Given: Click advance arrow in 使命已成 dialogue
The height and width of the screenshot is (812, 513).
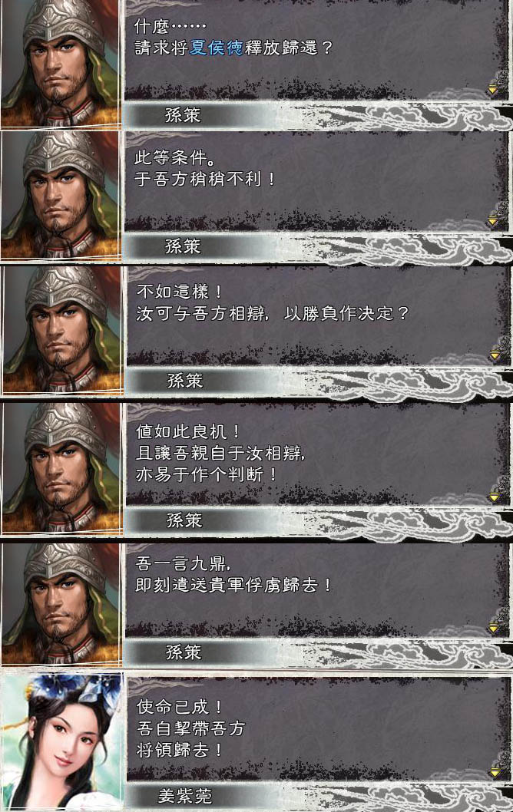Looking at the screenshot, I should [496, 771].
